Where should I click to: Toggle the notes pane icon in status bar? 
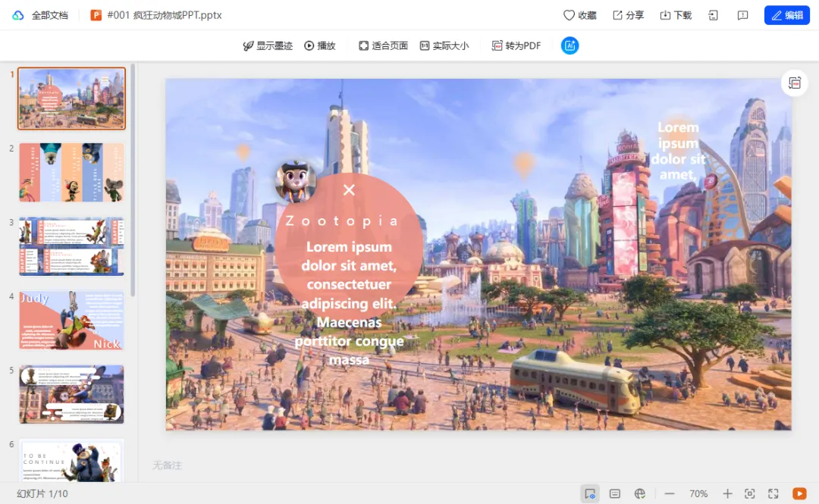click(615, 493)
